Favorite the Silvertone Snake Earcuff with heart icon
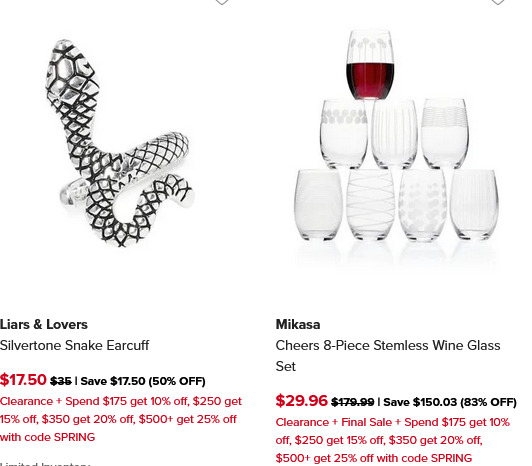Image resolution: width=532 pixels, height=466 pixels. coord(222,2)
